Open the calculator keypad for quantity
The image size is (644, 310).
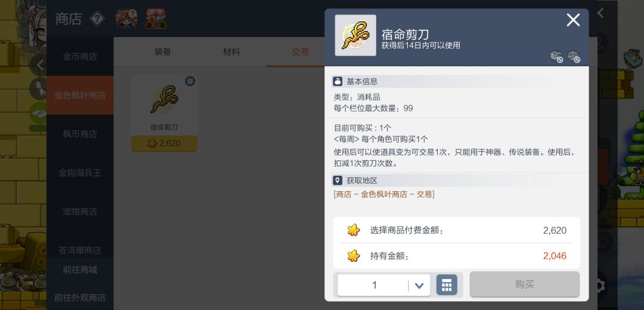pyautogui.click(x=447, y=284)
